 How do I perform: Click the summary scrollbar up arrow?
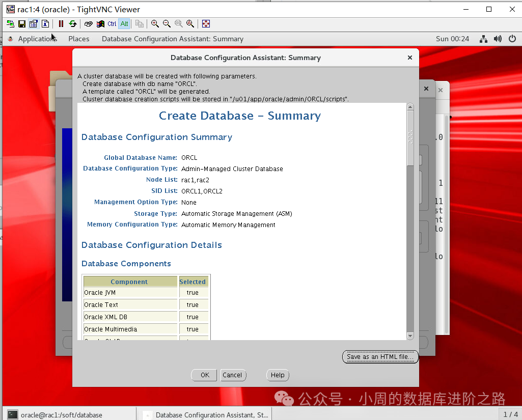[410, 107]
